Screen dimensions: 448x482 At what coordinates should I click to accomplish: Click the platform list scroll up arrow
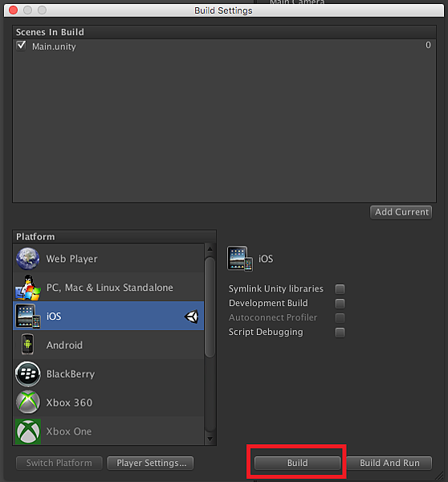point(210,248)
